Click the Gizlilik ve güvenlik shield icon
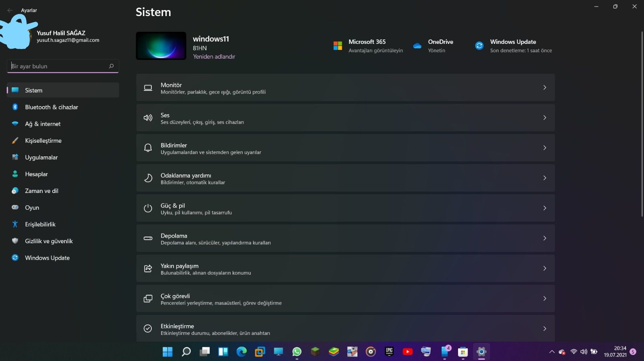Image resolution: width=644 pixels, height=361 pixels. coord(15,241)
